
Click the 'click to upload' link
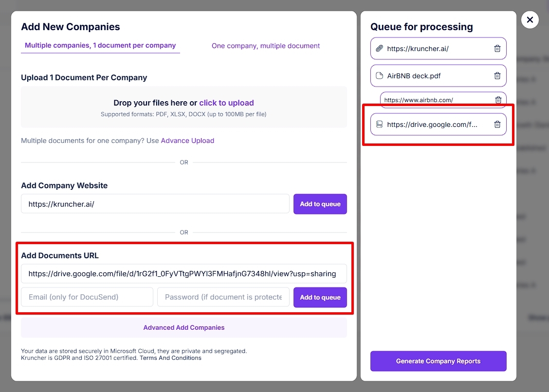pyautogui.click(x=226, y=103)
